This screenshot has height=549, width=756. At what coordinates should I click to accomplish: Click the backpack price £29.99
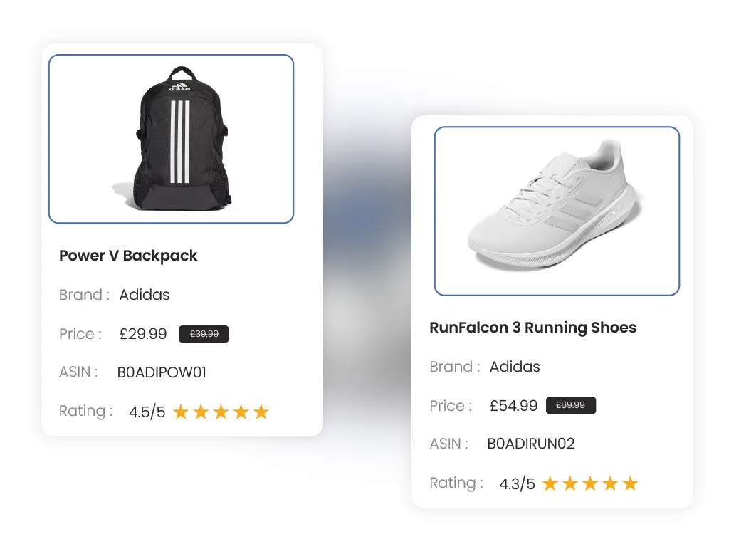click(x=143, y=334)
